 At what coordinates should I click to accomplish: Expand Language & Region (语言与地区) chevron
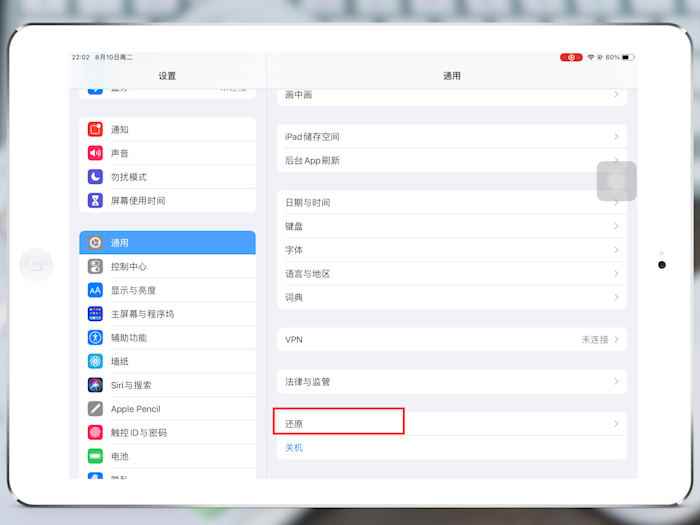coord(616,274)
